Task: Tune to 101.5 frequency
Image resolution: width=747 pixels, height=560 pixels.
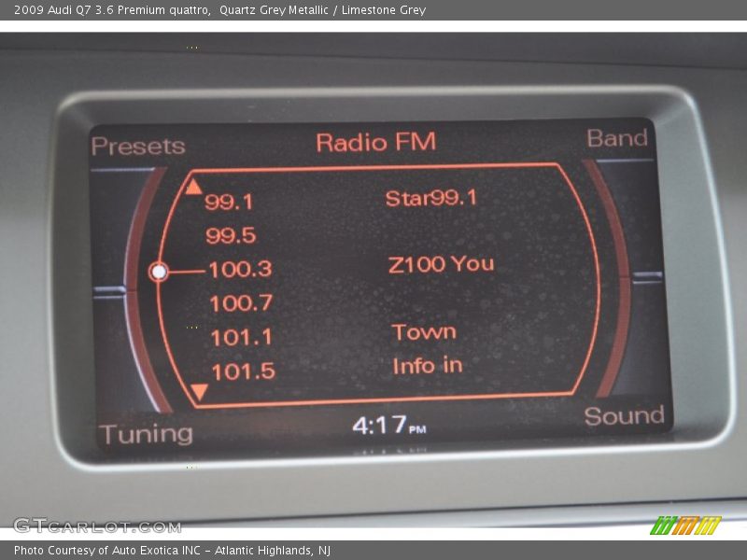Action: click(x=244, y=371)
